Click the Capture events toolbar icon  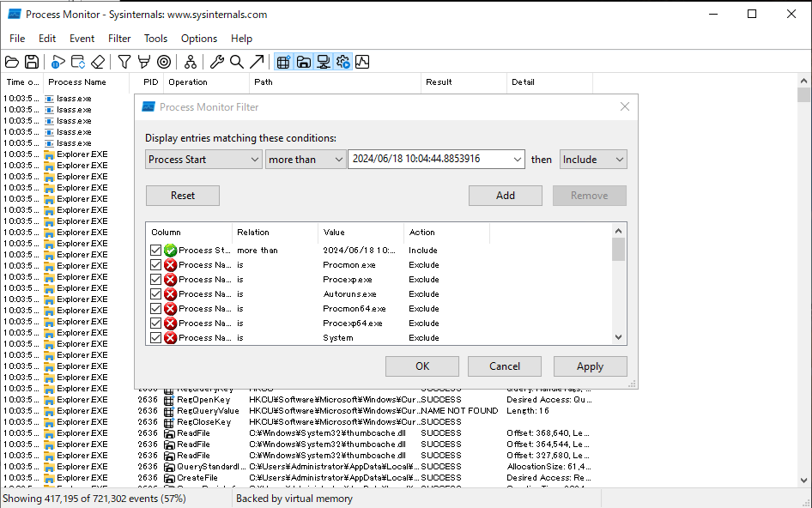[x=56, y=61]
